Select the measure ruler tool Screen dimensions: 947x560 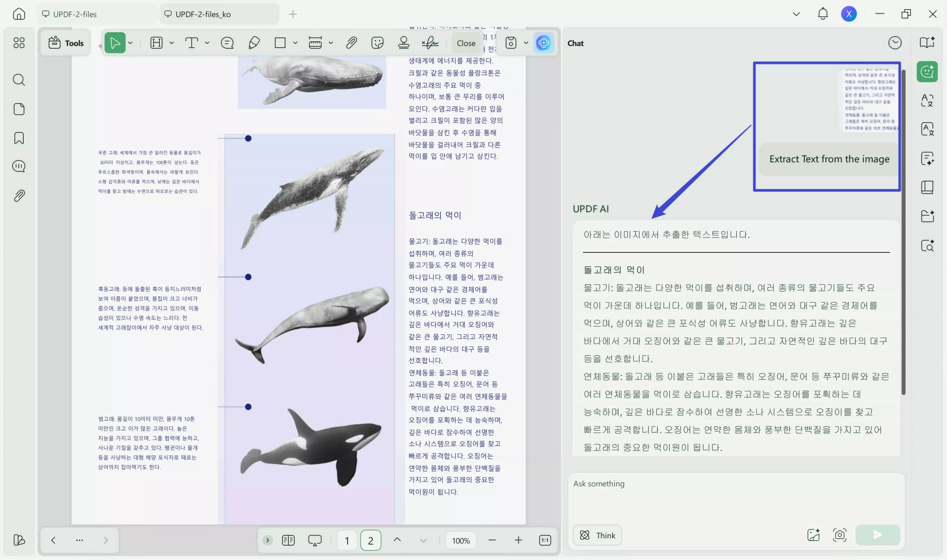pos(315,43)
